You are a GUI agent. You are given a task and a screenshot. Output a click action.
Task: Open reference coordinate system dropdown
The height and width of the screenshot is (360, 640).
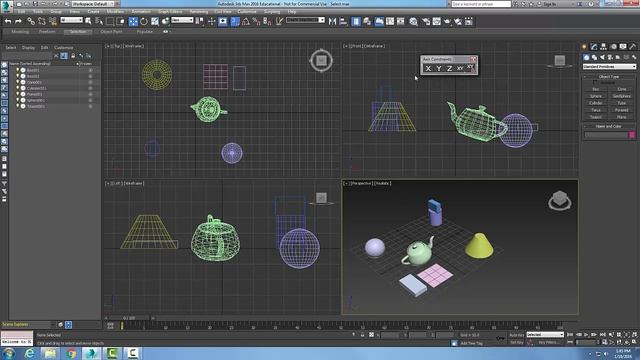tap(182, 20)
